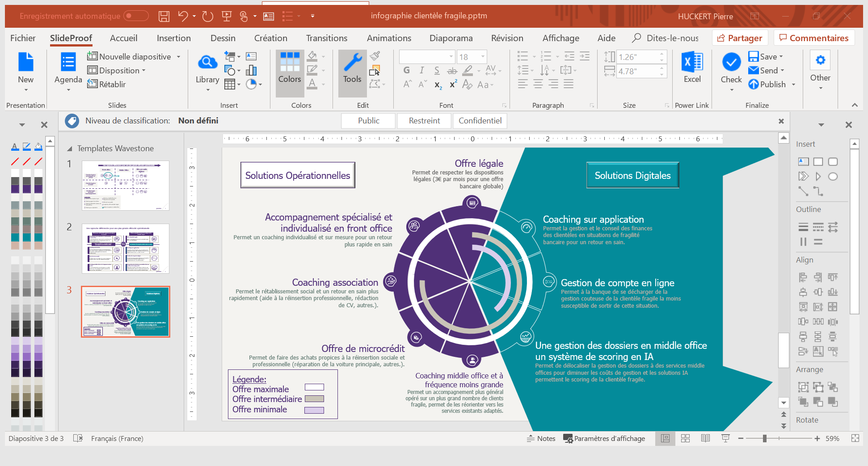Set classification to Public
This screenshot has height=466, width=868.
[x=368, y=121]
